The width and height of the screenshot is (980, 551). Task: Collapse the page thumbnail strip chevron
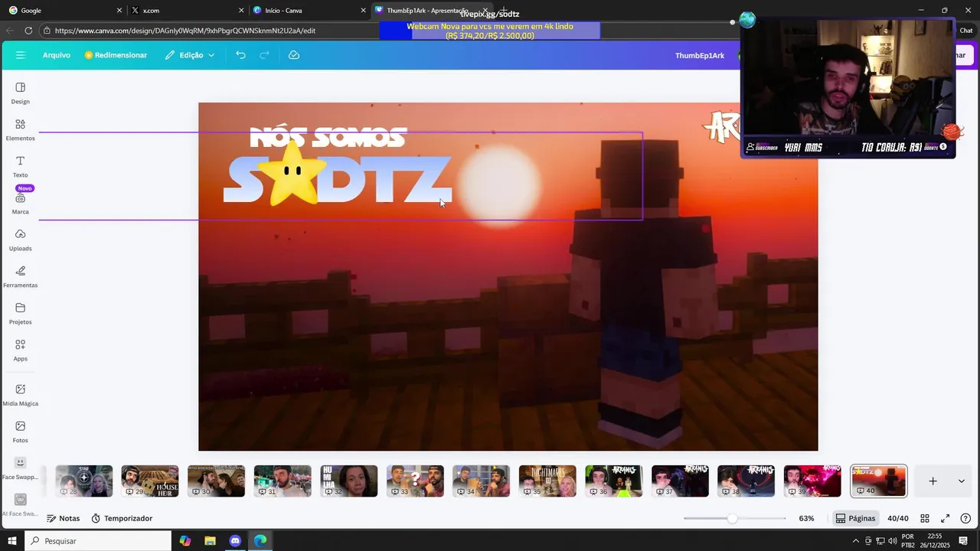(961, 481)
